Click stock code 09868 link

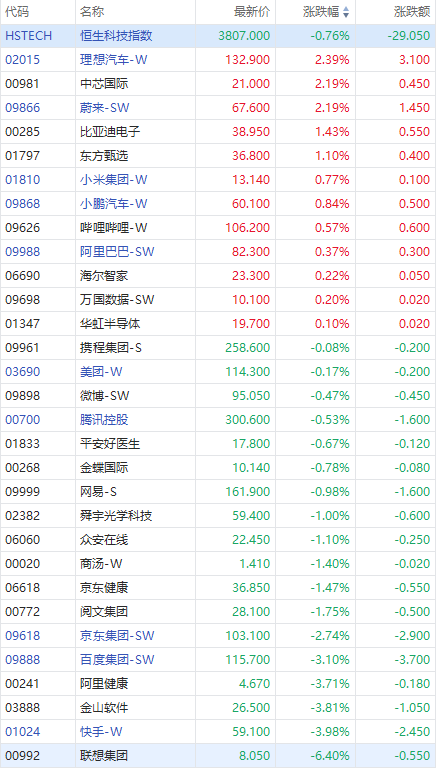click(23, 204)
